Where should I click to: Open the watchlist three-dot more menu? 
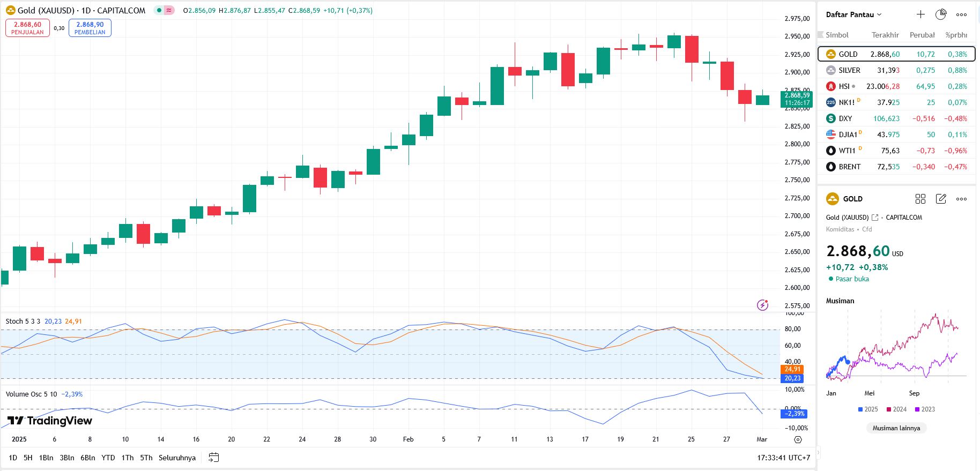tap(962, 14)
